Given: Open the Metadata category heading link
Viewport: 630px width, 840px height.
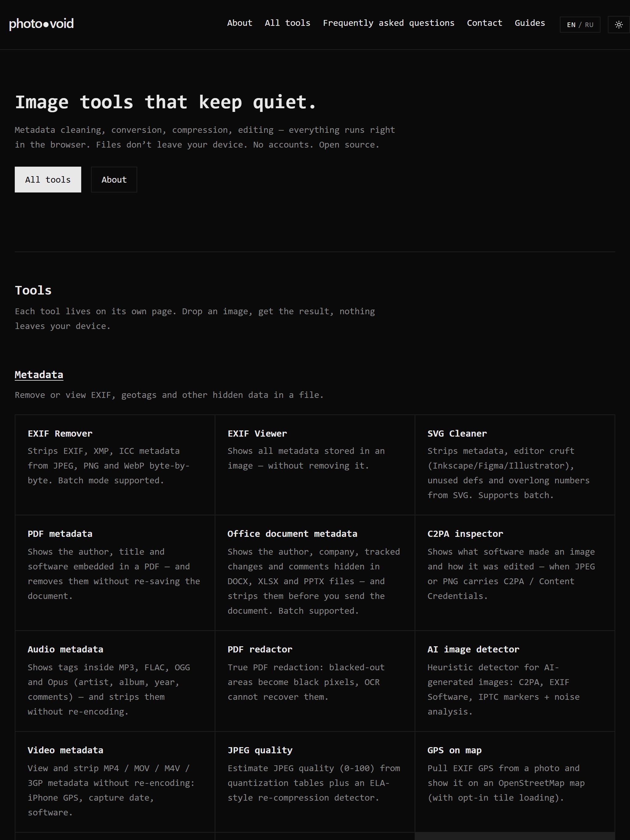Looking at the screenshot, I should click(x=39, y=375).
